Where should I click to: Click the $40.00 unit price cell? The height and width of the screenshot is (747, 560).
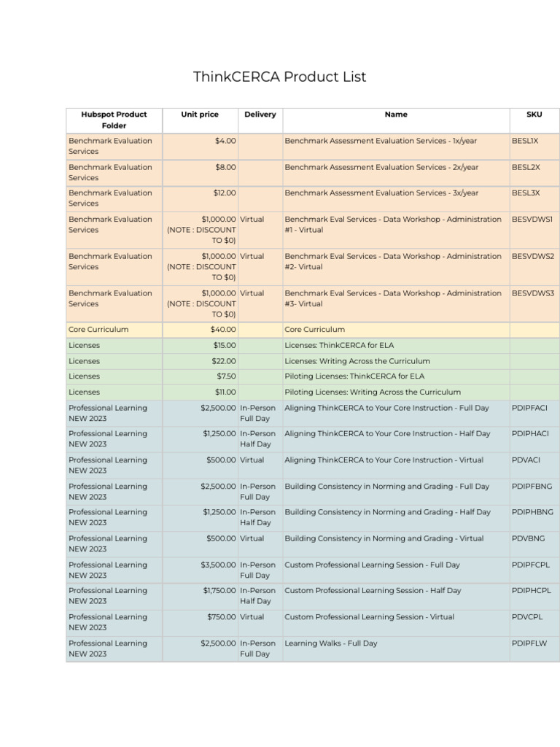[200, 330]
